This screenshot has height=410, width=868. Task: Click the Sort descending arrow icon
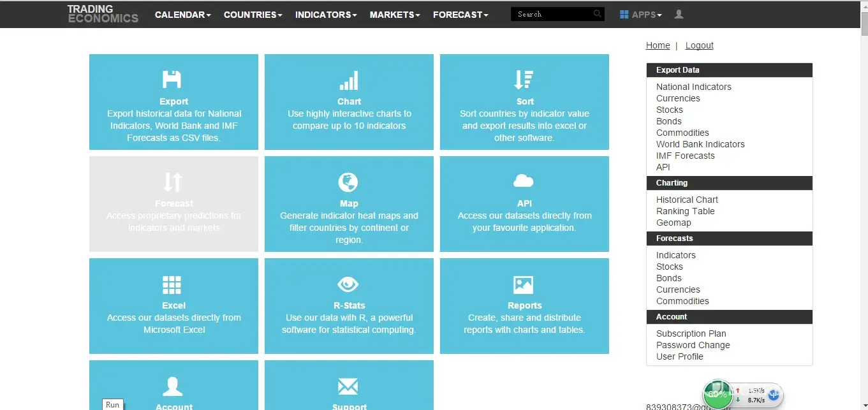524,80
